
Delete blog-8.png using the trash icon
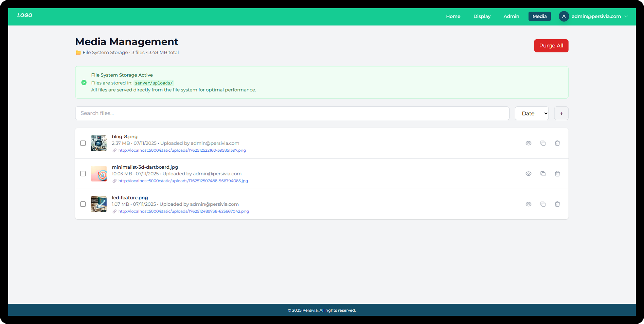coord(557,143)
